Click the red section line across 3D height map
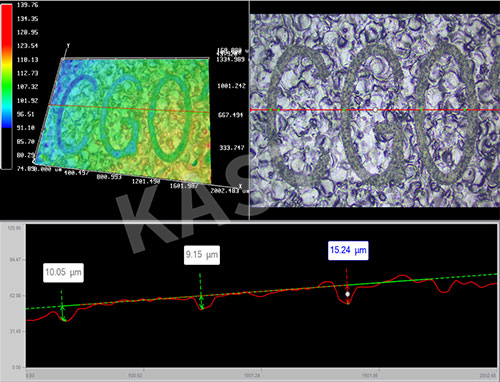Screen dimensions: 500x382 click(x=129, y=109)
